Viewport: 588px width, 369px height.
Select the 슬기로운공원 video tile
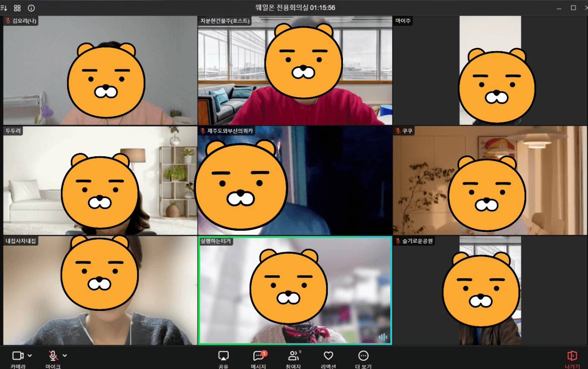point(490,291)
